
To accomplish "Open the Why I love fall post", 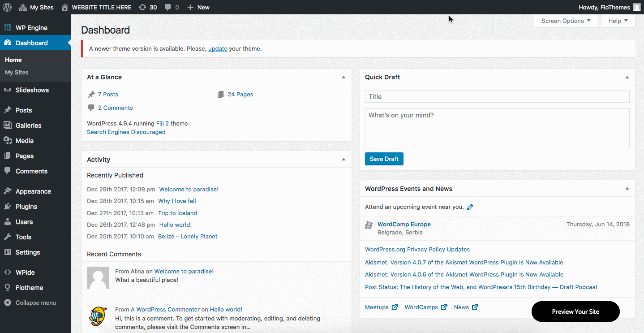I will (x=177, y=201).
